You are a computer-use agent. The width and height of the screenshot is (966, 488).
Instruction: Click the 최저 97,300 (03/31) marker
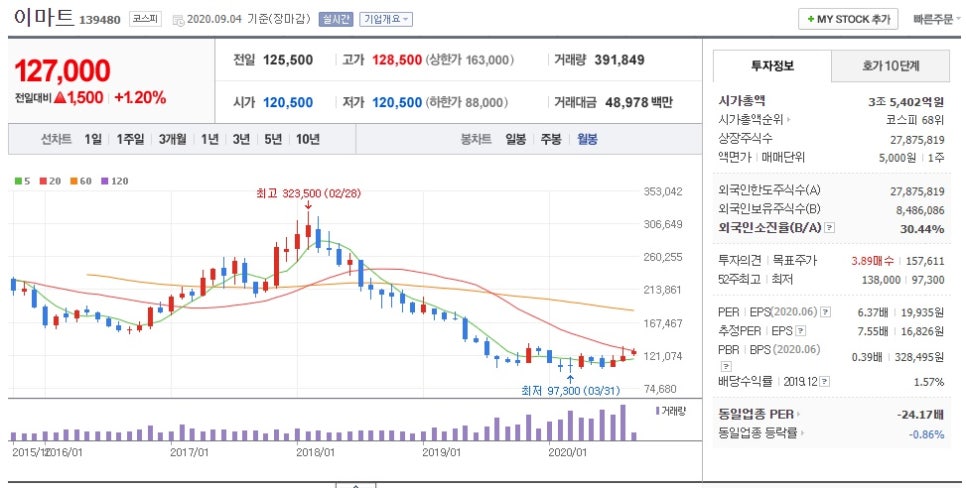click(570, 391)
